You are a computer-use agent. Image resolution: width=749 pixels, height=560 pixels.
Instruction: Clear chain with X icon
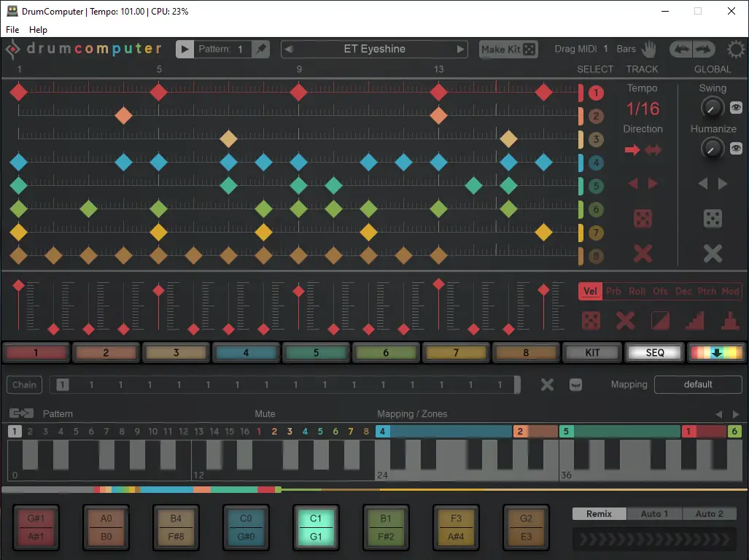[x=547, y=385]
